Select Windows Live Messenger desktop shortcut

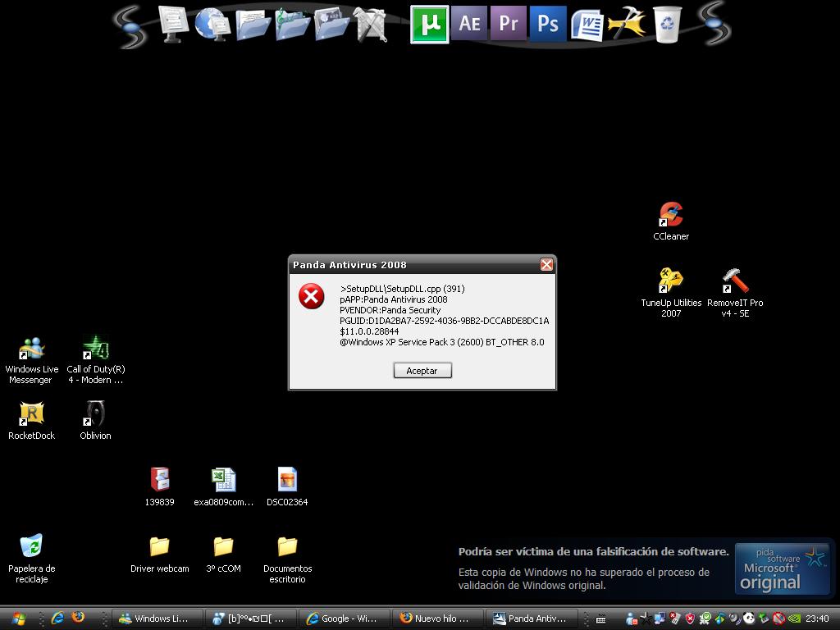point(31,360)
